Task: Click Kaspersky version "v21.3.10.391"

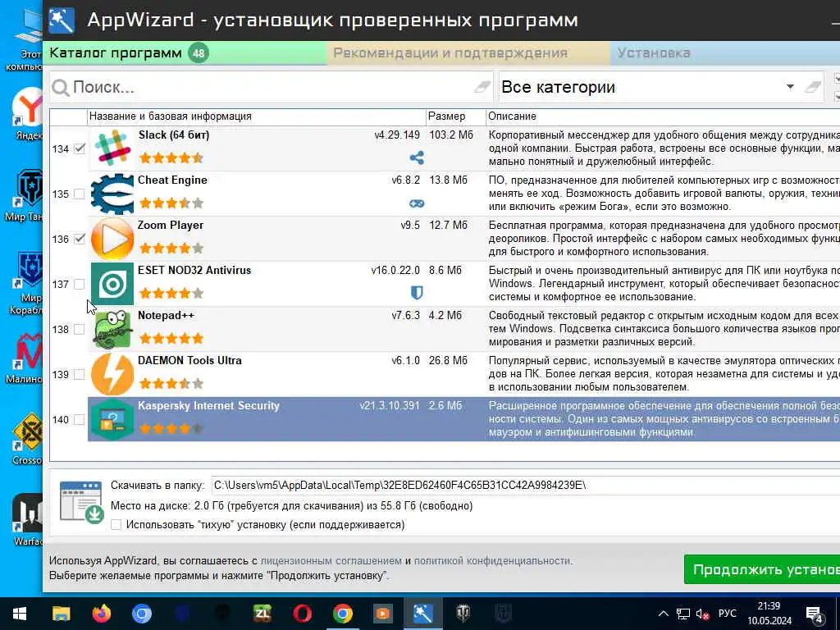Action: (390, 405)
